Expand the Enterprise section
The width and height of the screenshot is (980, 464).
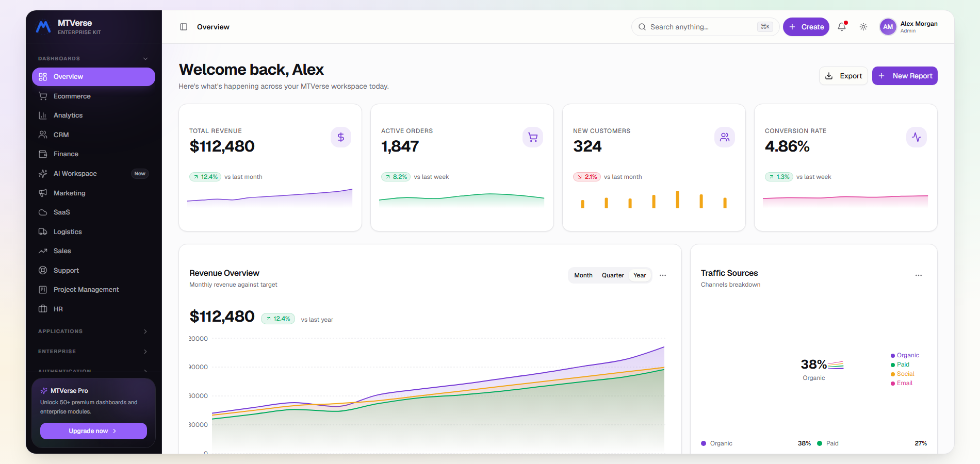[93, 352]
